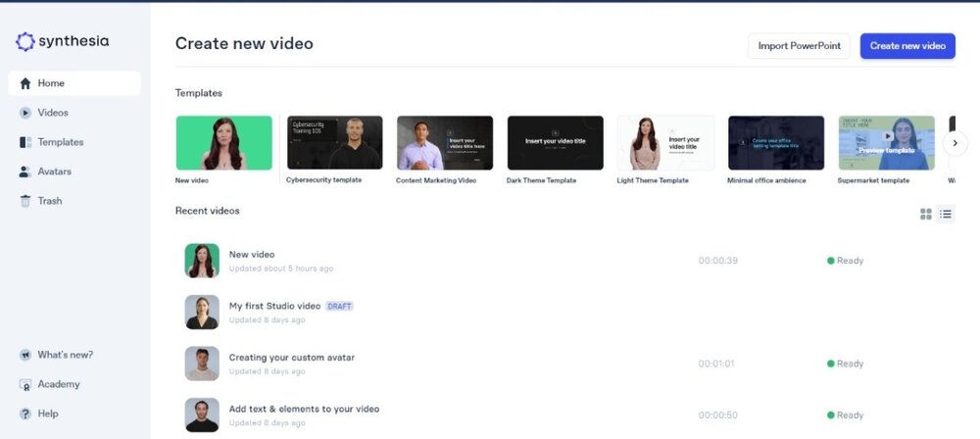The image size is (980, 439).
Task: Click the 'Recent videos' heading
Action: pyautogui.click(x=208, y=211)
